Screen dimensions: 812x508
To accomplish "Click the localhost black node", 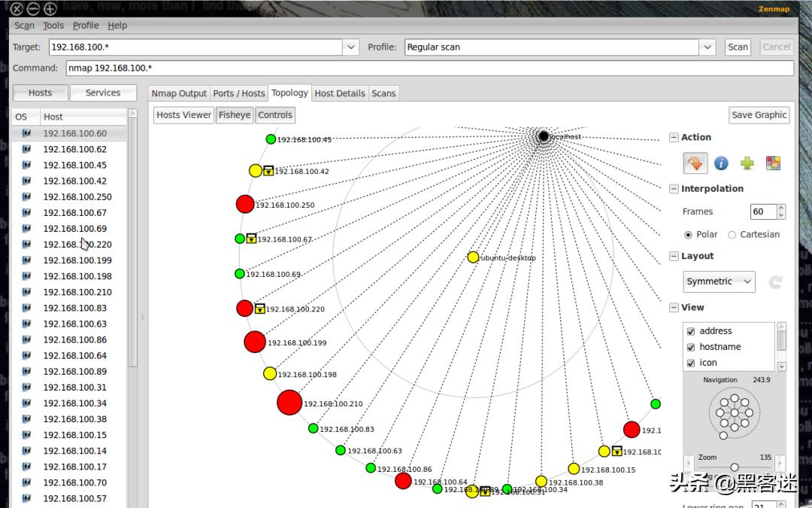I will (544, 136).
